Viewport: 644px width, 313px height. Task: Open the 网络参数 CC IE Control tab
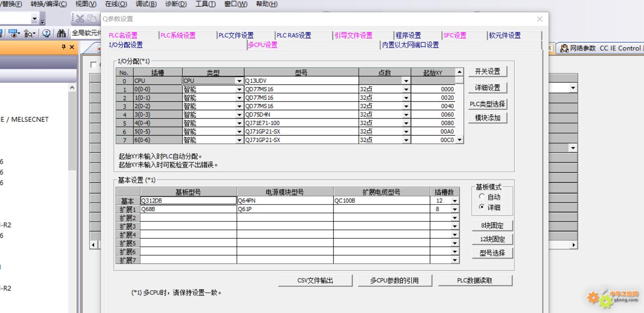[x=602, y=48]
